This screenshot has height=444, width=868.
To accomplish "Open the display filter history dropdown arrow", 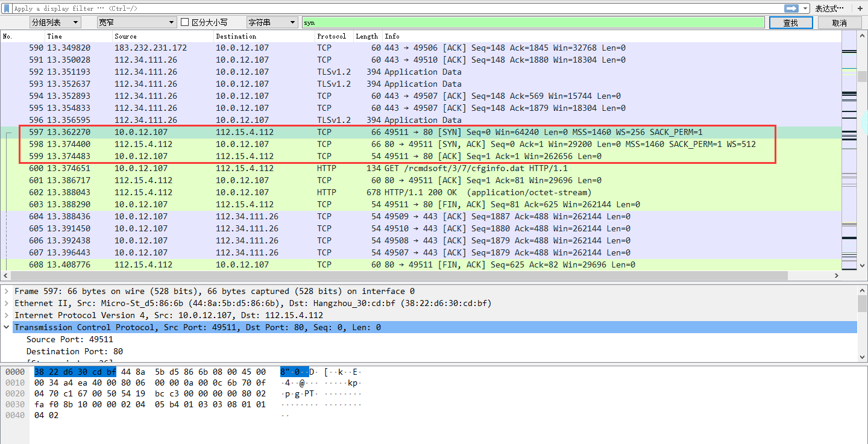I will coord(805,8).
